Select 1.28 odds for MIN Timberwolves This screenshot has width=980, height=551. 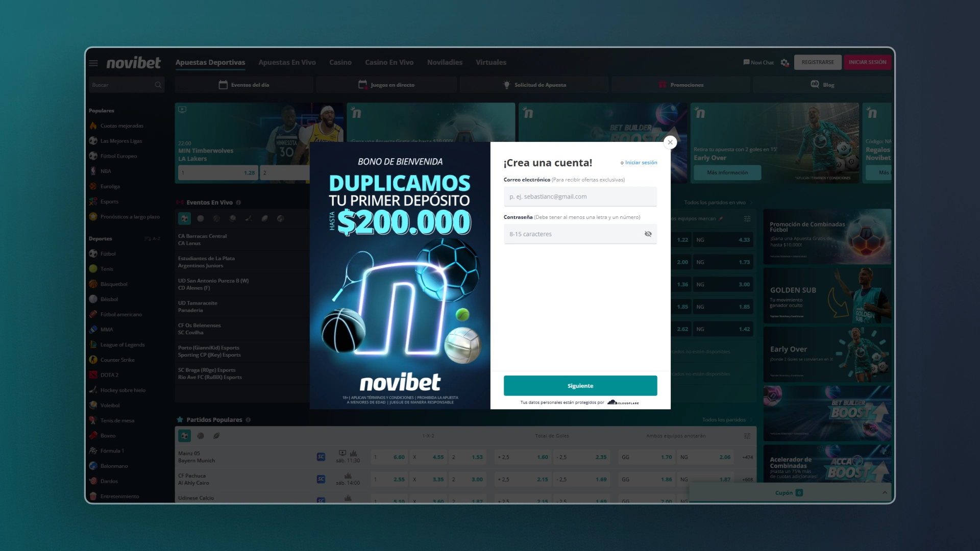[218, 173]
